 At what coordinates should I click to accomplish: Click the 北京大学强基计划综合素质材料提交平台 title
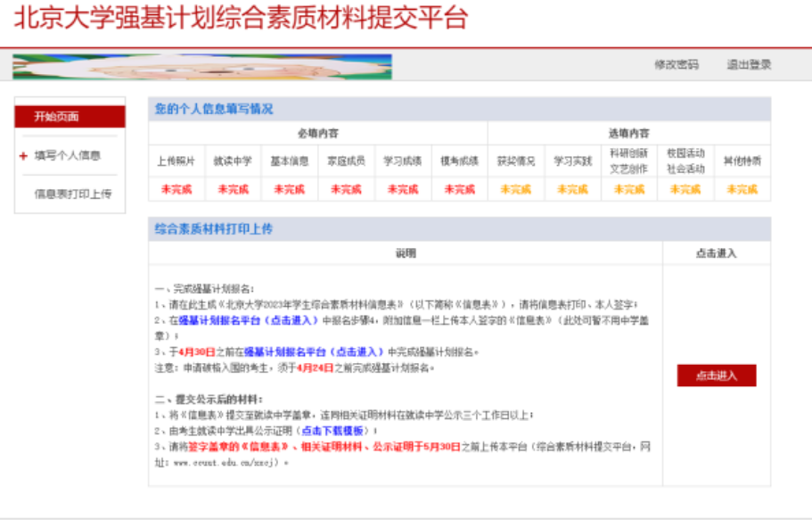pyautogui.click(x=242, y=18)
